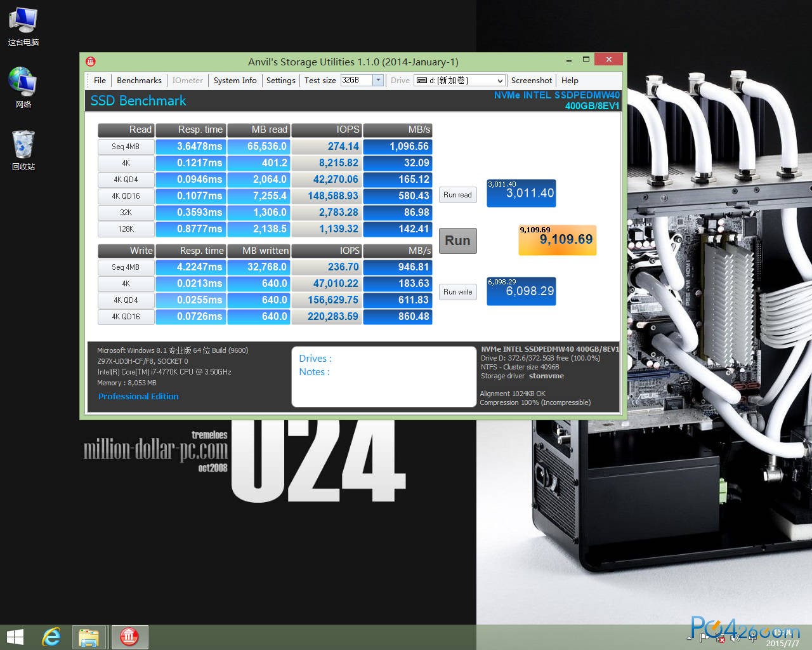The width and height of the screenshot is (812, 650).
Task: Click the Windows Start button
Action: (15, 637)
